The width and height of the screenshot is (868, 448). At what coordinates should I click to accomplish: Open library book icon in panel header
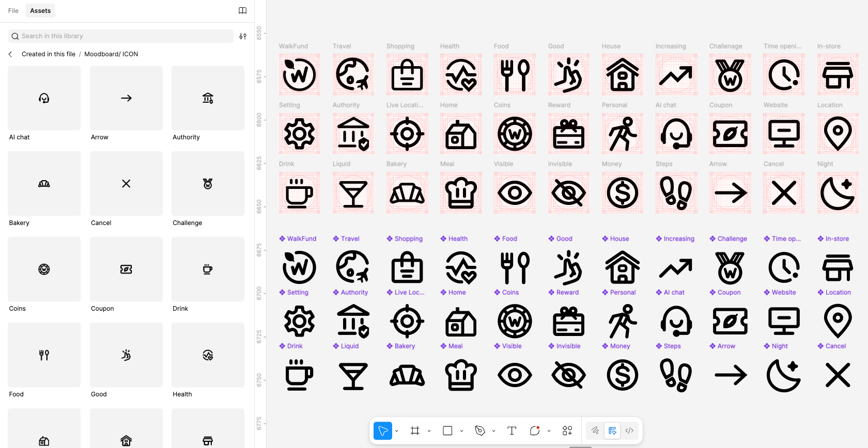(x=242, y=10)
